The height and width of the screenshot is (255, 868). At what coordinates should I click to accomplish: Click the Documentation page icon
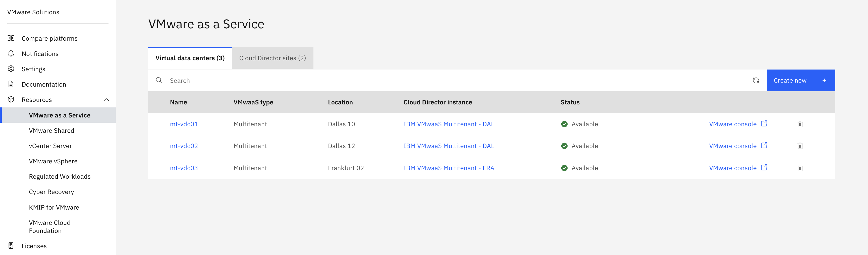point(11,84)
